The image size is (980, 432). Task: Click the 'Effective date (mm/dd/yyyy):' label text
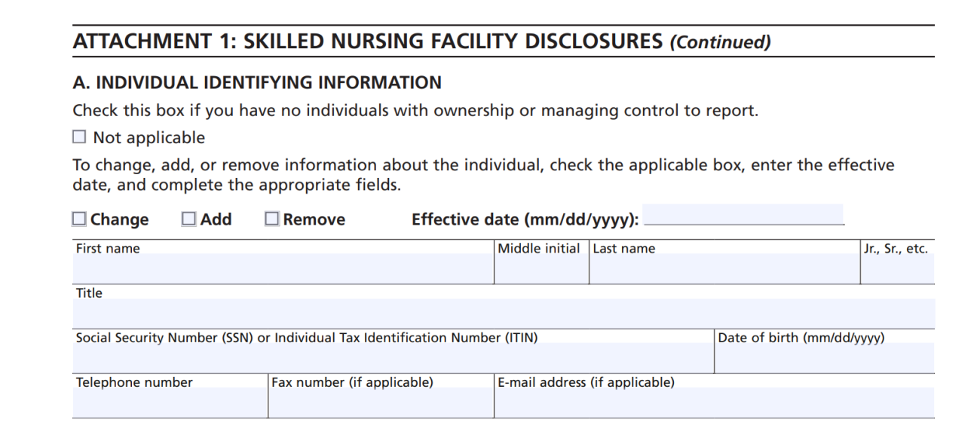525,219
